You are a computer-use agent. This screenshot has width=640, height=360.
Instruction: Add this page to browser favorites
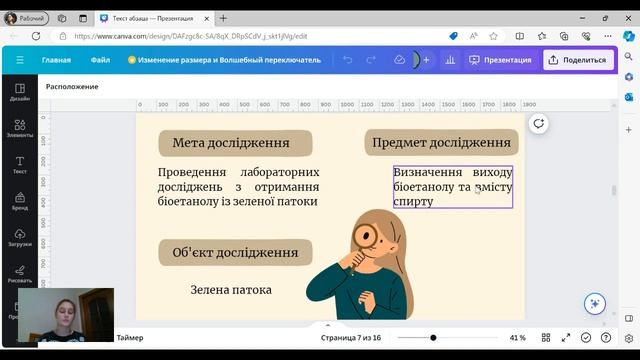[x=493, y=36]
